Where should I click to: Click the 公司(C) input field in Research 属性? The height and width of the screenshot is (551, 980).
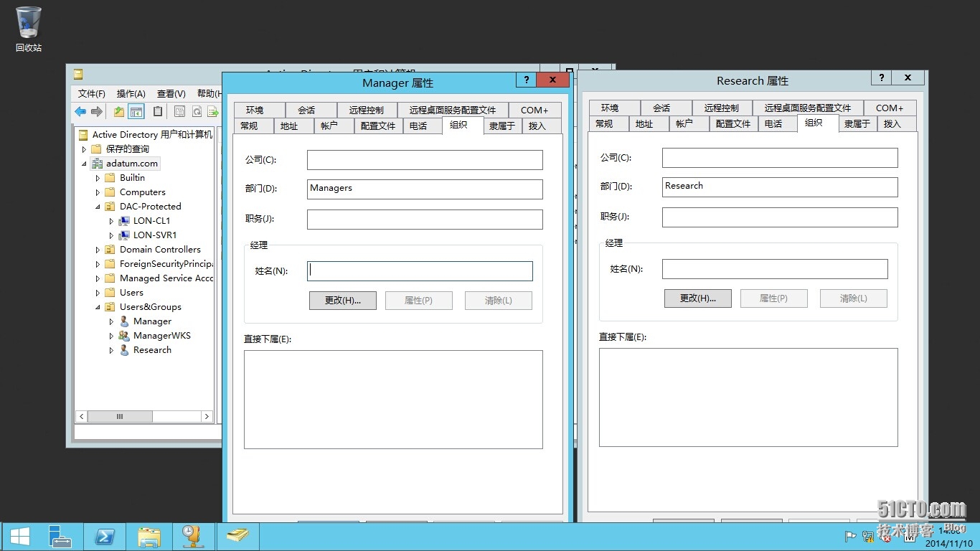click(x=779, y=157)
